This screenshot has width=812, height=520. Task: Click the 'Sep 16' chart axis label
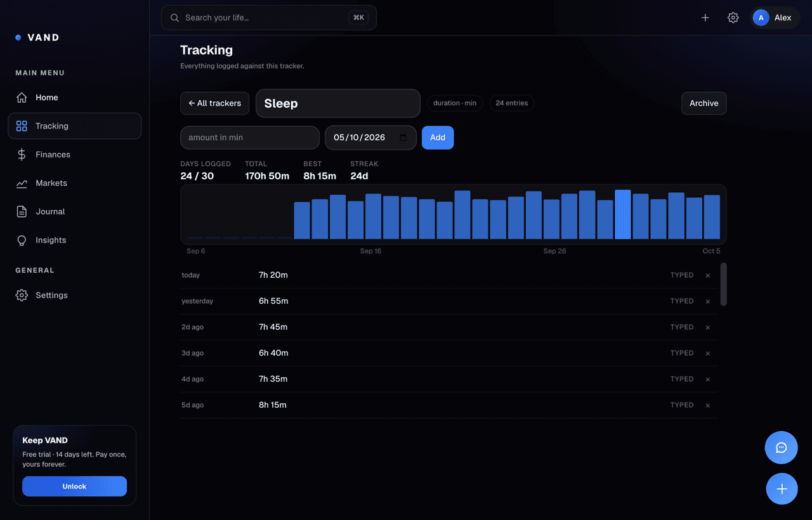(370, 251)
